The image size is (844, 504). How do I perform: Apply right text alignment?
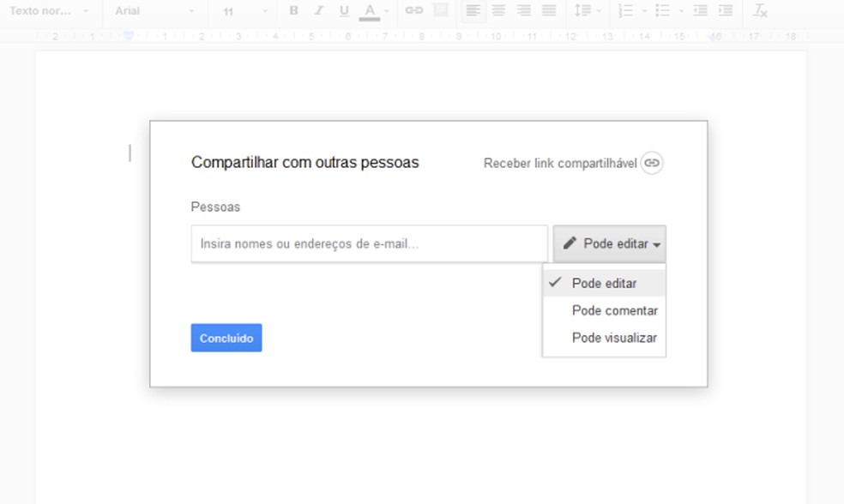523,11
